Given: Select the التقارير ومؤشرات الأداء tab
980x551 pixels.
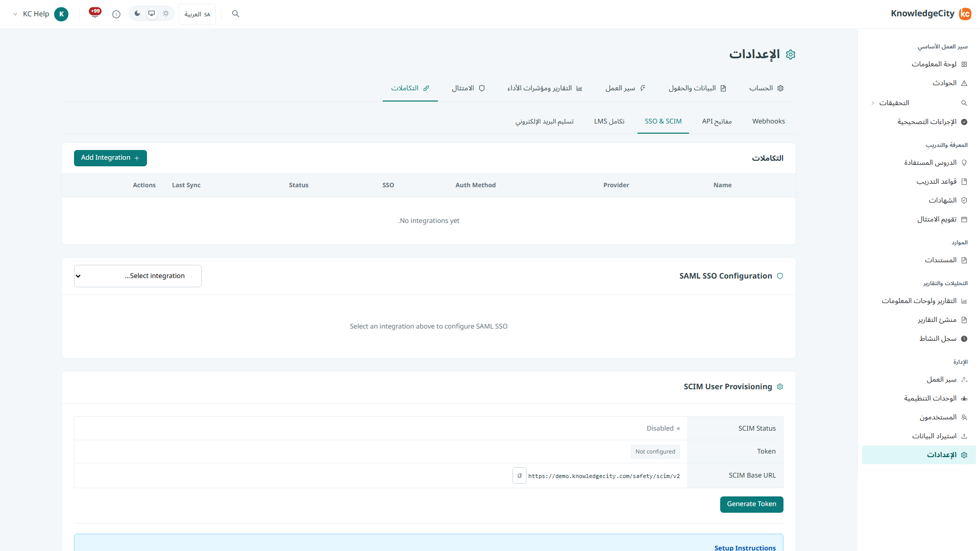Looking at the screenshot, I should [x=545, y=88].
